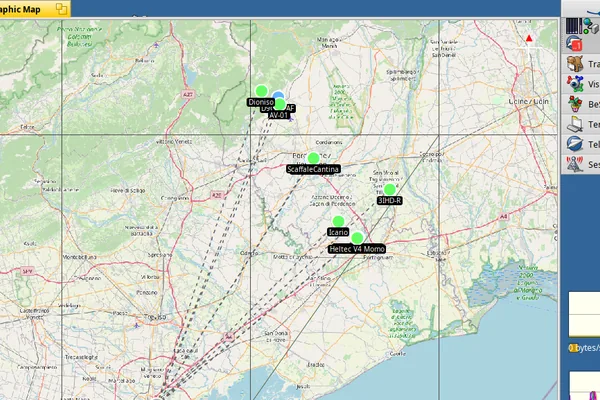The image size is (600, 400).
Task: Click the Heltec V4 Momo node marker
Action: [357, 238]
